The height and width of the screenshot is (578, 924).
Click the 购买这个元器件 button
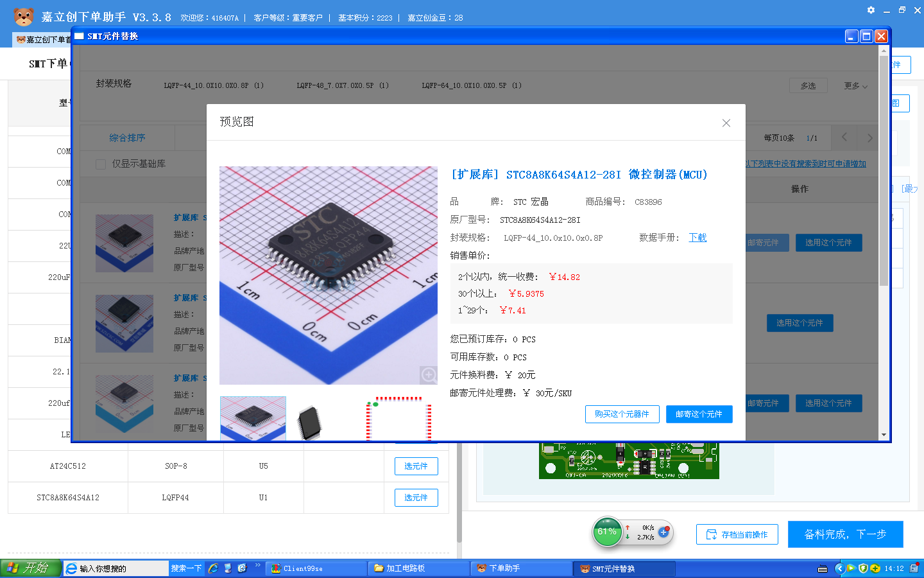coord(622,414)
